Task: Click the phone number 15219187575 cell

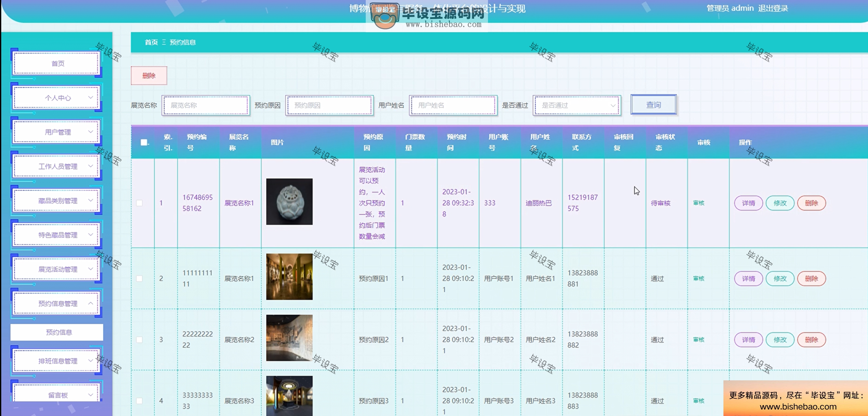Action: pyautogui.click(x=583, y=203)
